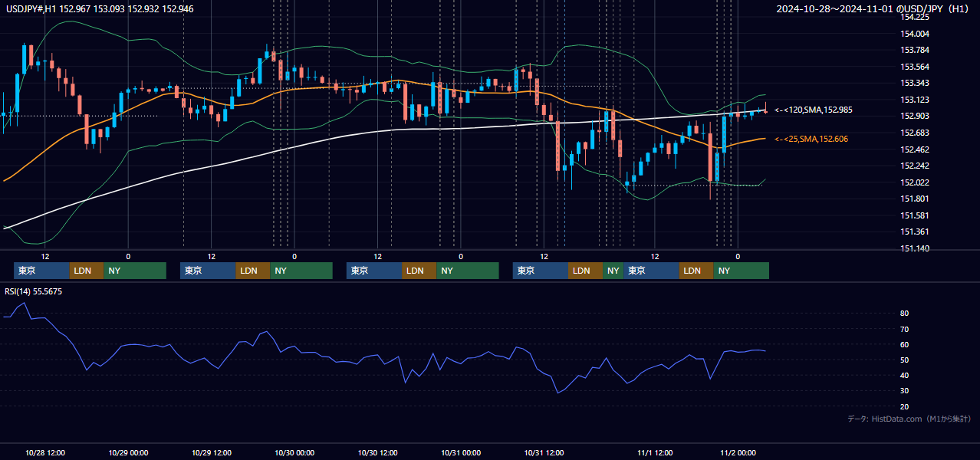980x460 pixels.
Task: Click the RSI 50 level label
Action: 905,360
